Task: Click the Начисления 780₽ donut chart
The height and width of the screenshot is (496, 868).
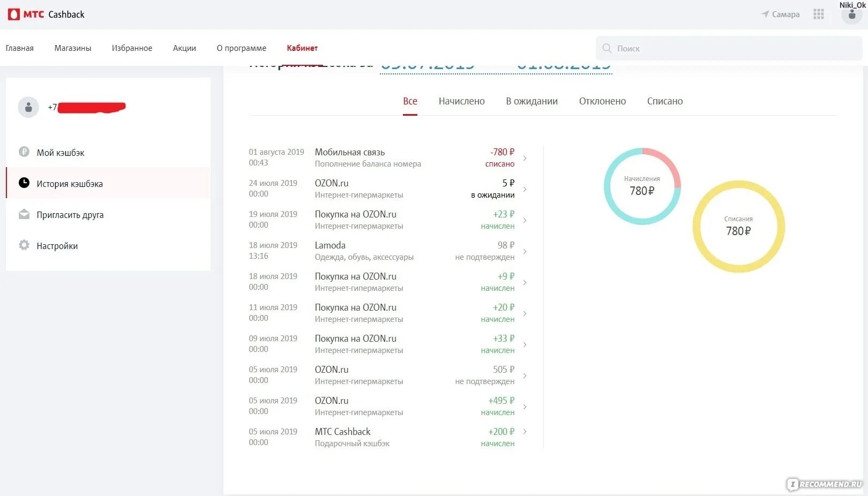Action: (642, 186)
